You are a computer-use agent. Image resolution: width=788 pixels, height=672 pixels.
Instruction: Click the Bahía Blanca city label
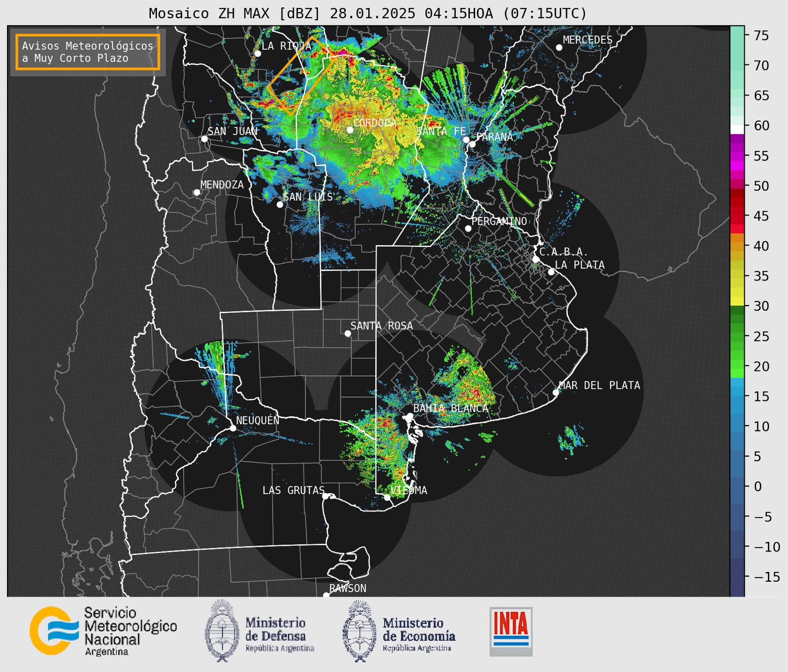click(451, 408)
